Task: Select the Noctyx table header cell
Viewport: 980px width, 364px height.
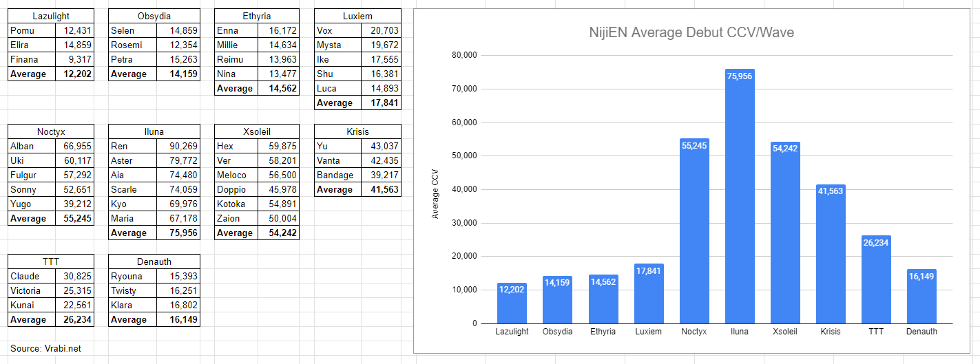Action: tap(51, 131)
